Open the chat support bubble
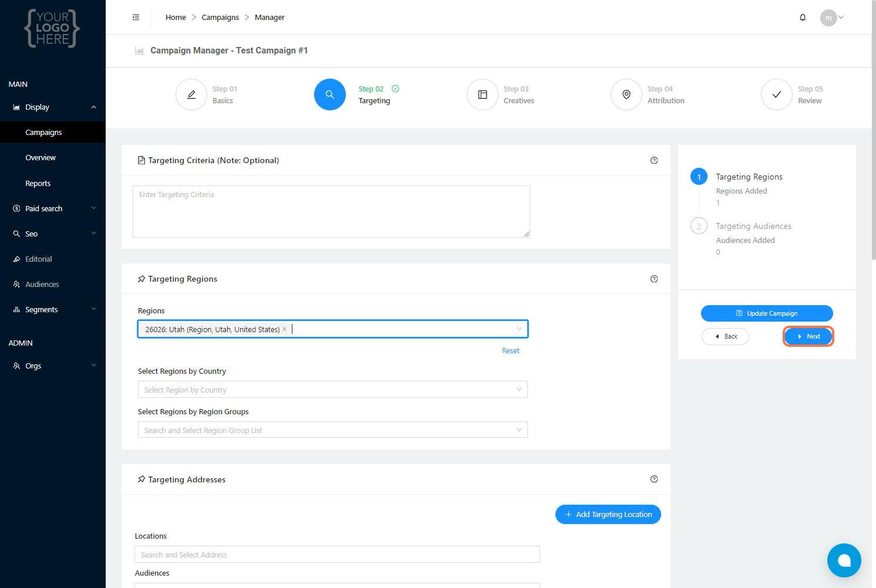876x588 pixels. point(844,560)
